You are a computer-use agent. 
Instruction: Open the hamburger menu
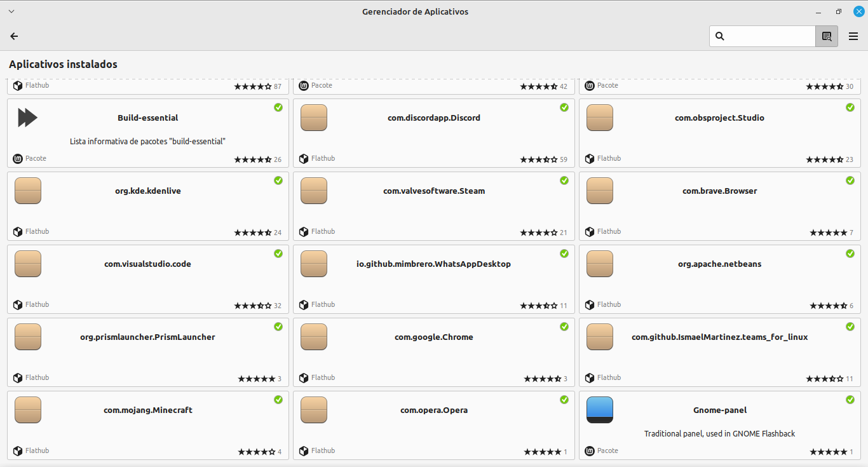click(x=853, y=36)
